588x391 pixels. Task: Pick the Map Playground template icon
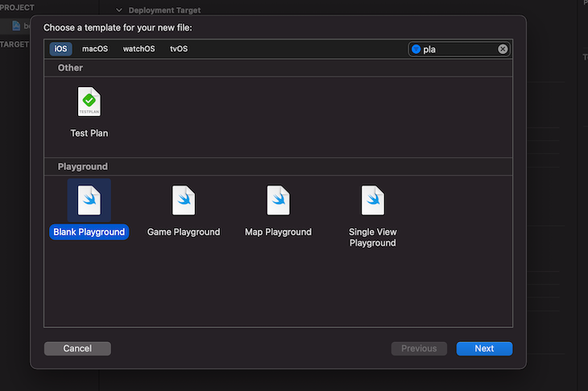tap(278, 201)
